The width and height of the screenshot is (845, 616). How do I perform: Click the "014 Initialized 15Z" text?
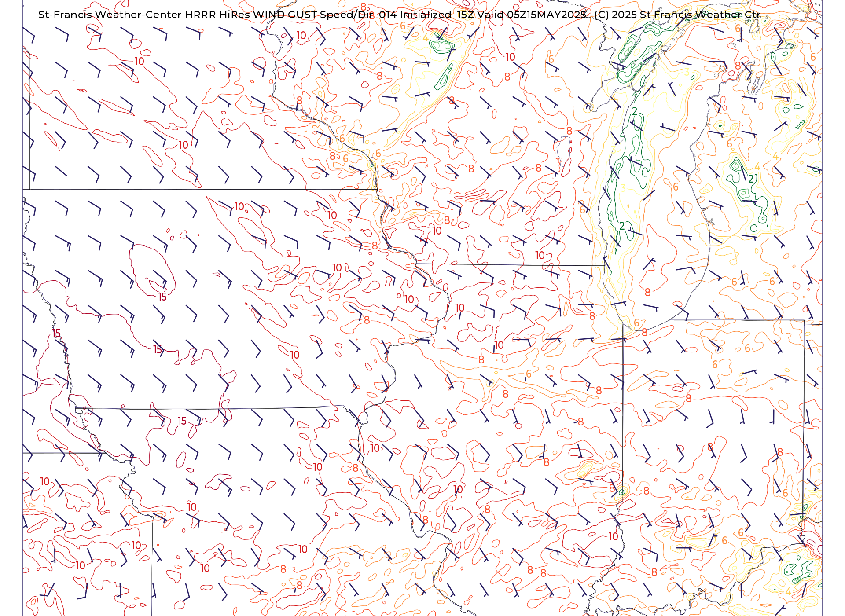[x=426, y=15]
